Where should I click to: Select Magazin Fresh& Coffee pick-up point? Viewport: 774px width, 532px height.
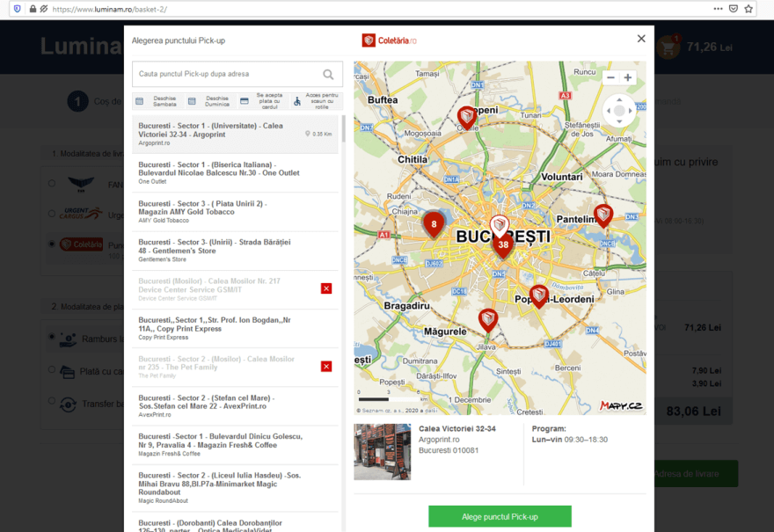coord(235,445)
